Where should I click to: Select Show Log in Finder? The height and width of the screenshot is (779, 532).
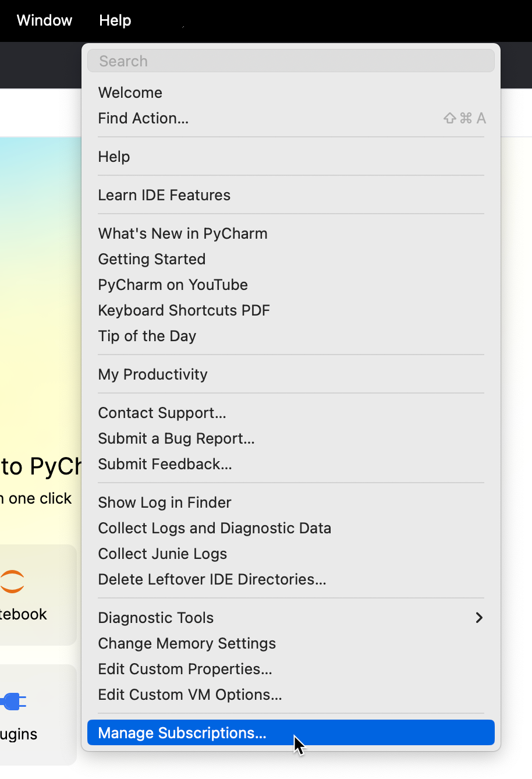click(164, 502)
